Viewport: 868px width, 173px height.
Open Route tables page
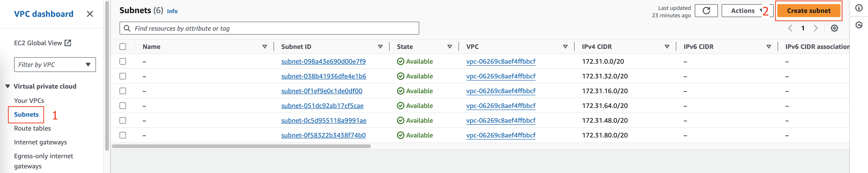(x=32, y=128)
